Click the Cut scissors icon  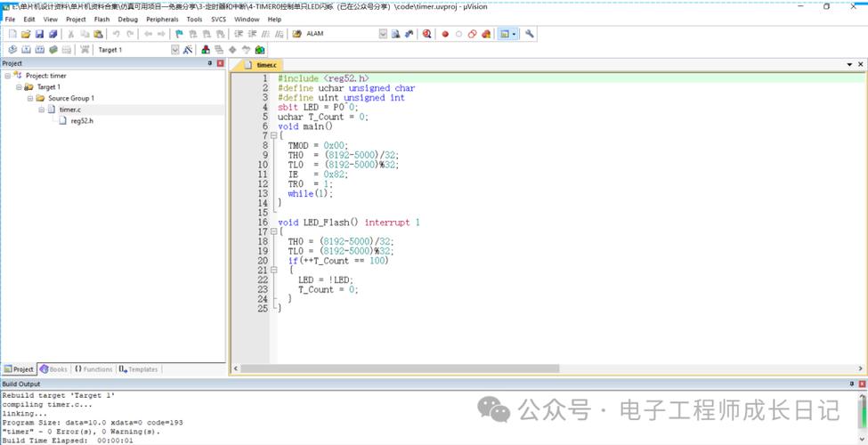(x=71, y=34)
